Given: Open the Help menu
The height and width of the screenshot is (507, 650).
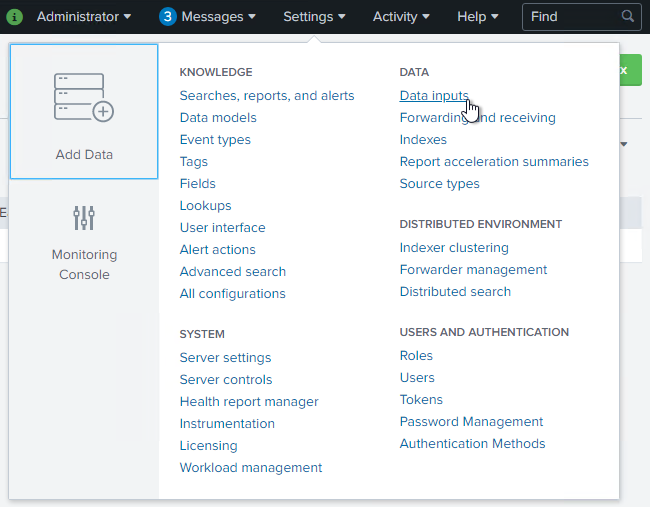Looking at the screenshot, I should pyautogui.click(x=478, y=17).
